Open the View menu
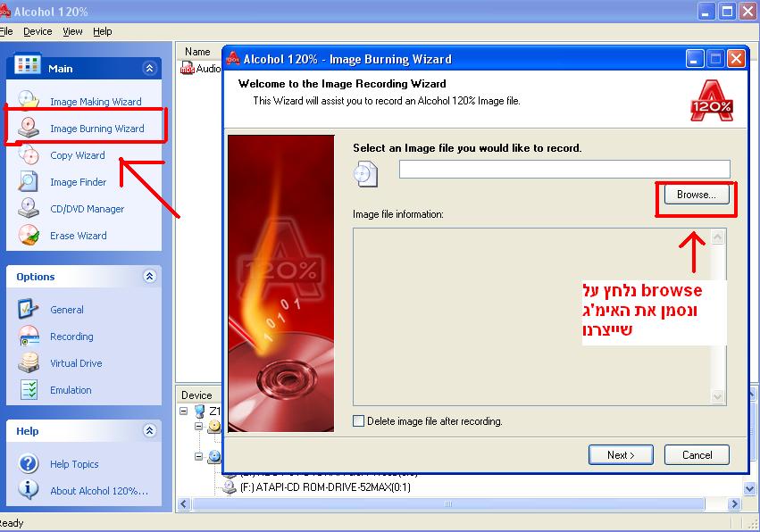Viewport: 760px width, 532px height. point(72,31)
